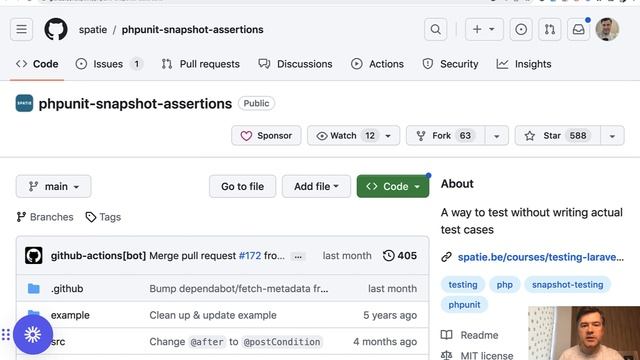Screen dimensions: 640x360
Task: Open the Discussions tab
Action: 296,64
